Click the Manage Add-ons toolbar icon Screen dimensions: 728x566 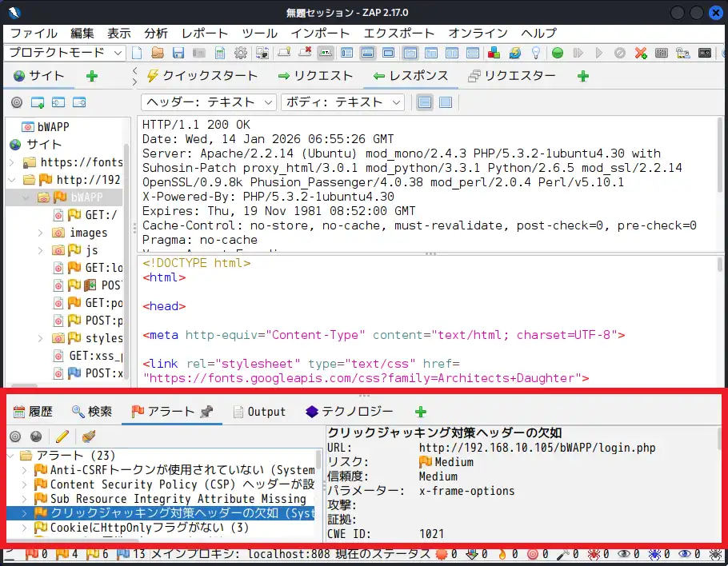pyautogui.click(x=494, y=53)
